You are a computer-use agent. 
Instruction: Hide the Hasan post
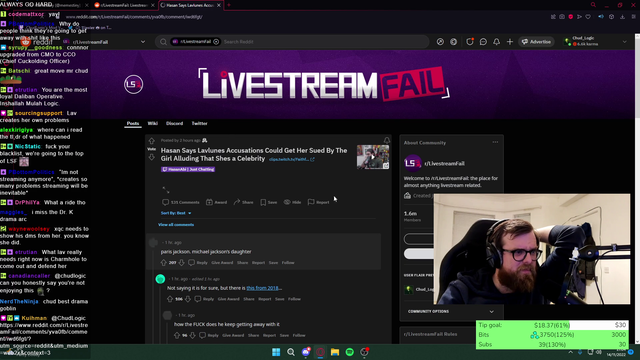click(292, 202)
